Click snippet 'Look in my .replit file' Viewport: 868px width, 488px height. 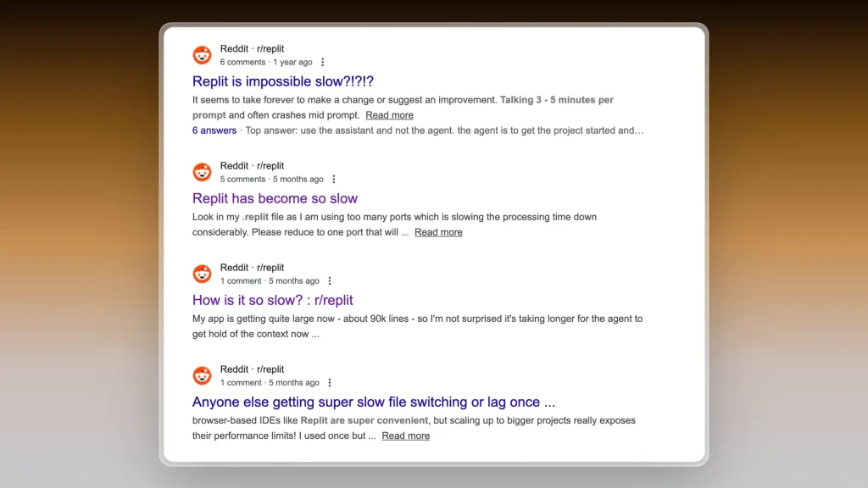tap(394, 225)
